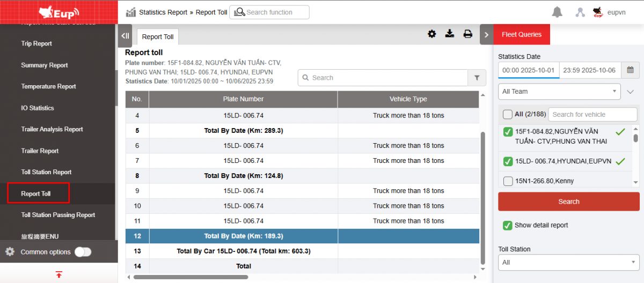Image resolution: width=644 pixels, height=283 pixels.
Task: Switch to the Fleet Queries tab
Action: coord(521,34)
